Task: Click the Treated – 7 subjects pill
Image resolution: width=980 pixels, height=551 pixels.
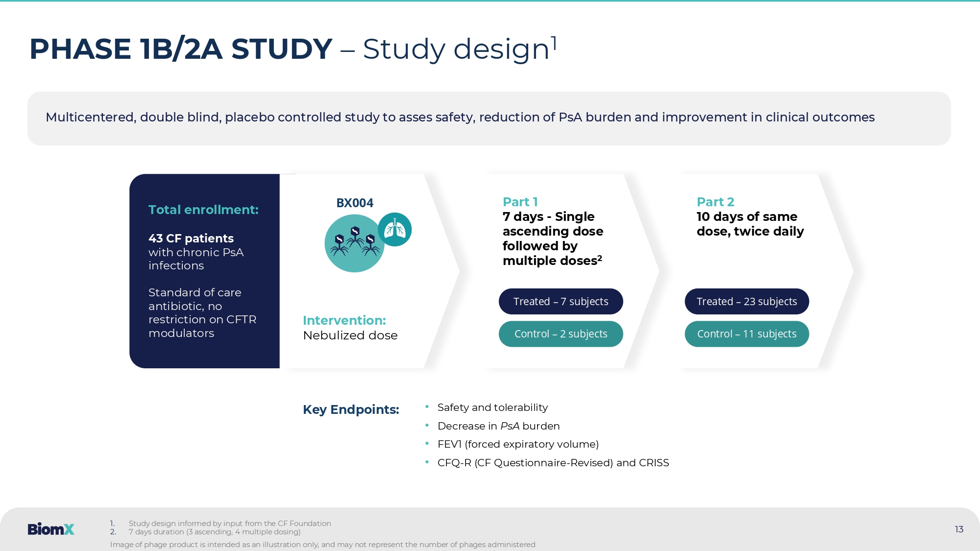Action: tap(561, 301)
